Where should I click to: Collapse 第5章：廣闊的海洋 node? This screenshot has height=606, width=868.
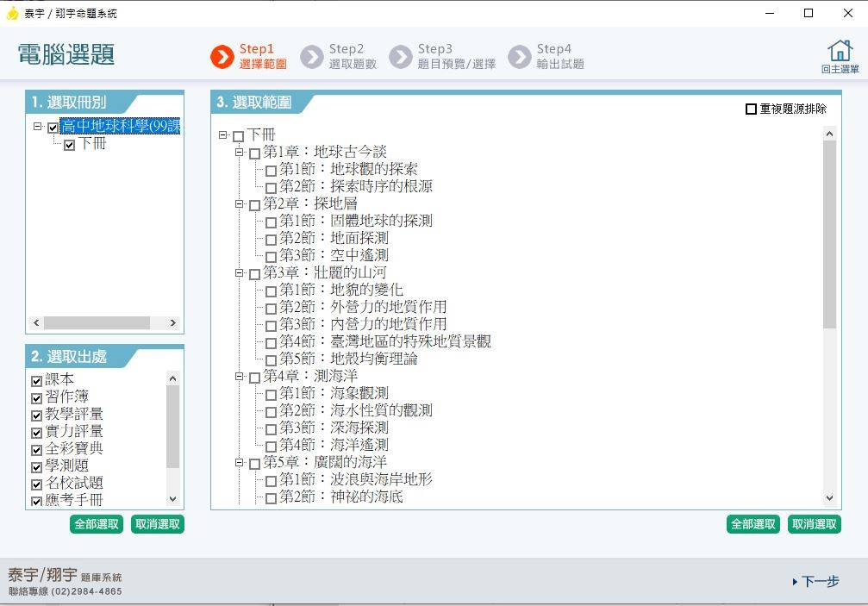(239, 461)
